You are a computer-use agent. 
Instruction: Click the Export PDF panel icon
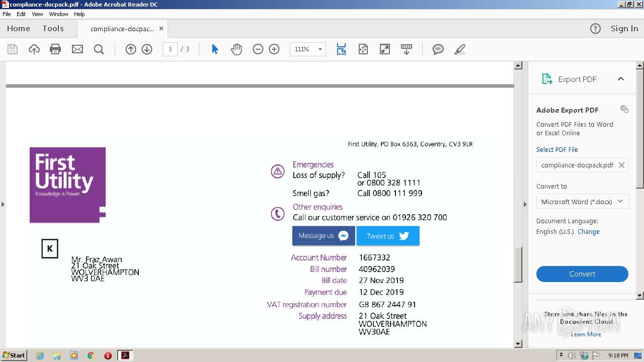(547, 79)
